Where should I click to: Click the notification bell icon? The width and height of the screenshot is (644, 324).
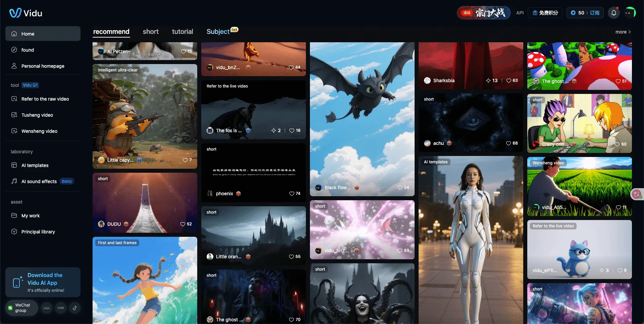[x=613, y=13]
